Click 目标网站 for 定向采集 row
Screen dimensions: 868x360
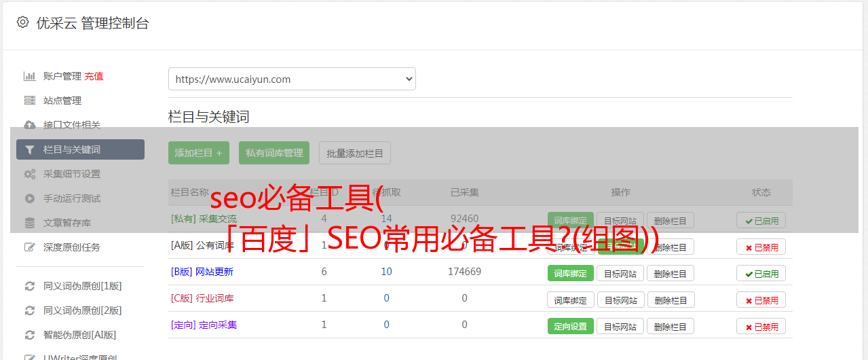620,326
